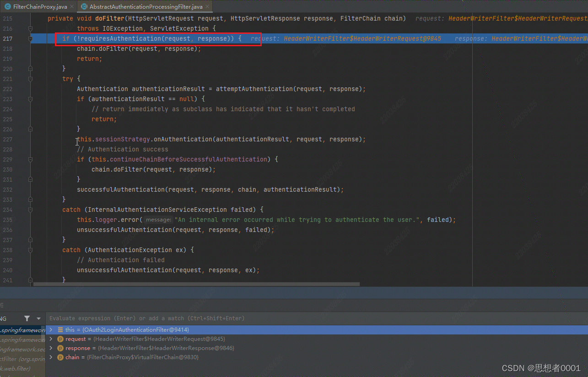The width and height of the screenshot is (588, 377).
Task: Toggle the fold marker at line 216
Action: (x=31, y=28)
